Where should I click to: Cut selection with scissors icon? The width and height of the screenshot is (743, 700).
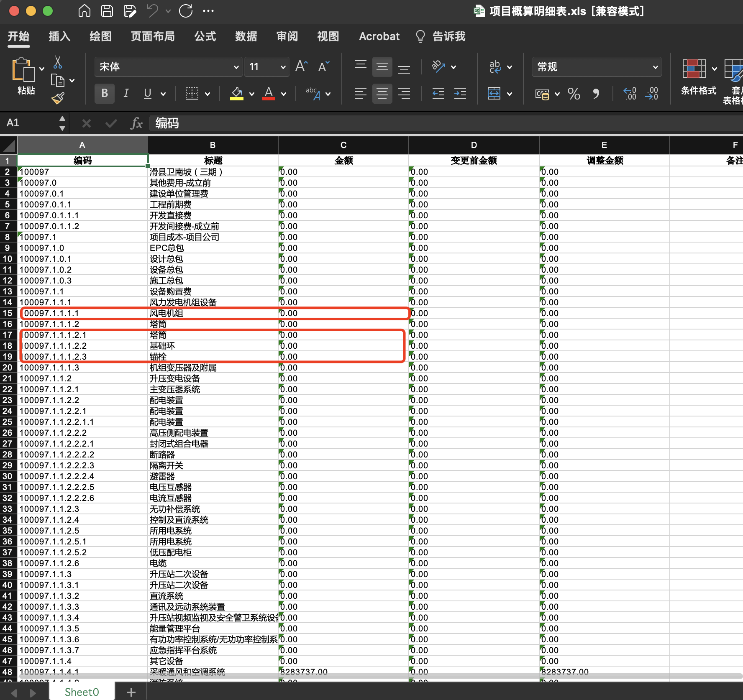tap(58, 62)
